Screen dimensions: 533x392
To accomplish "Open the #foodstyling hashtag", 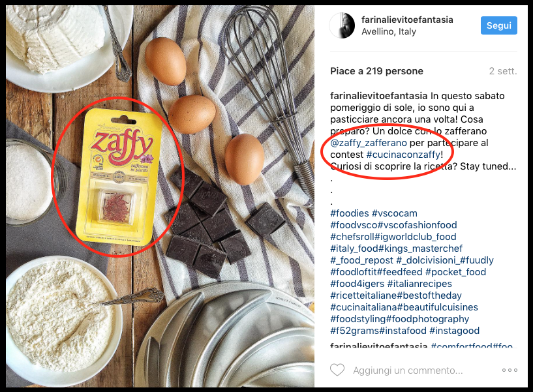I will point(358,319).
